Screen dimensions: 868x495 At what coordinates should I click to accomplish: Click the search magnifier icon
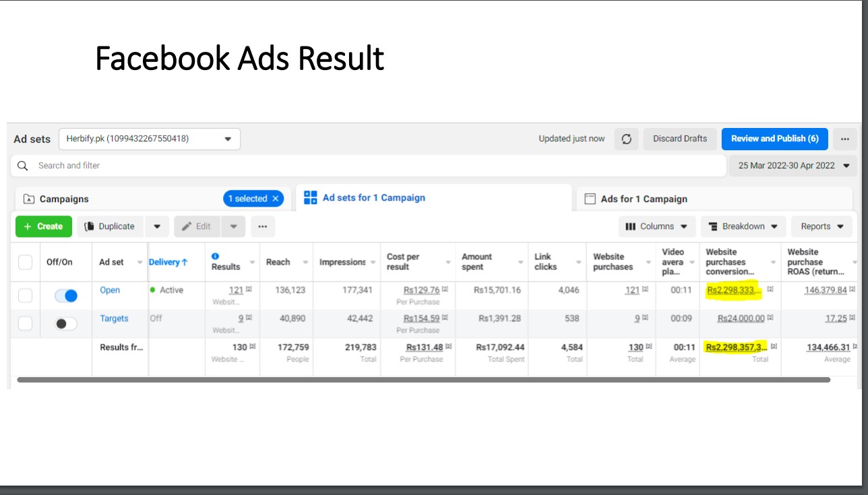pos(23,166)
